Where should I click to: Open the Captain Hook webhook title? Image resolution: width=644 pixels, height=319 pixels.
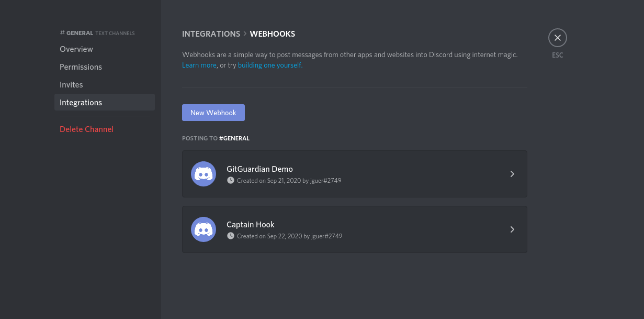click(251, 225)
